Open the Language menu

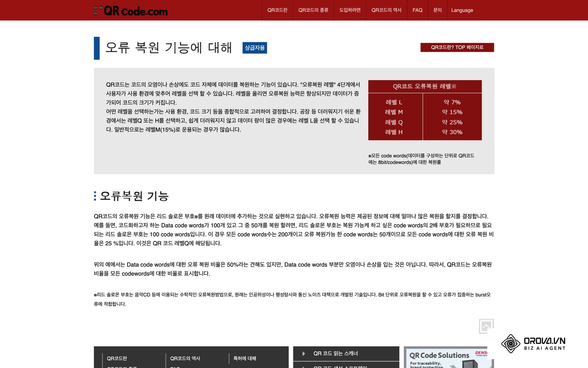tap(462, 10)
